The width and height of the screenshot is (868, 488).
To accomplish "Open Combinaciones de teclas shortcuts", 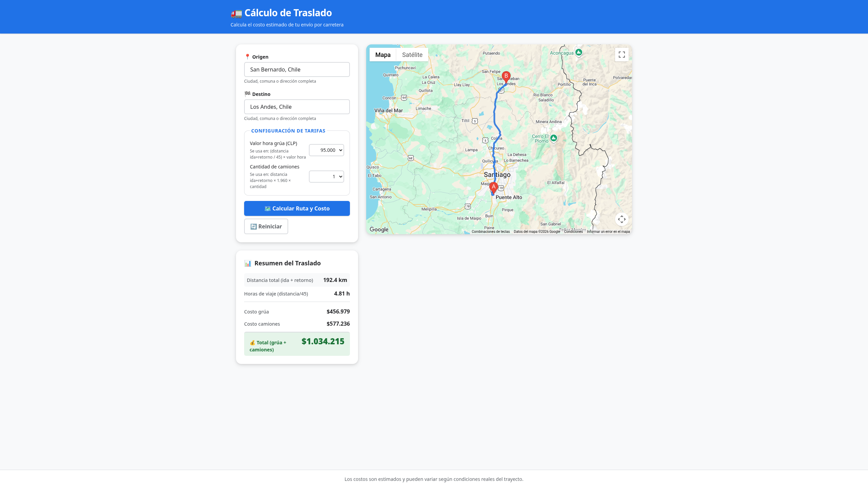I will (x=491, y=232).
